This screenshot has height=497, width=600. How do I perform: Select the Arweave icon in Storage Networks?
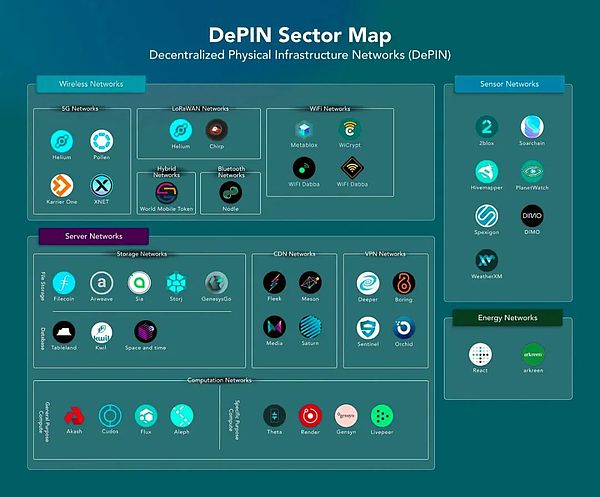click(x=101, y=283)
